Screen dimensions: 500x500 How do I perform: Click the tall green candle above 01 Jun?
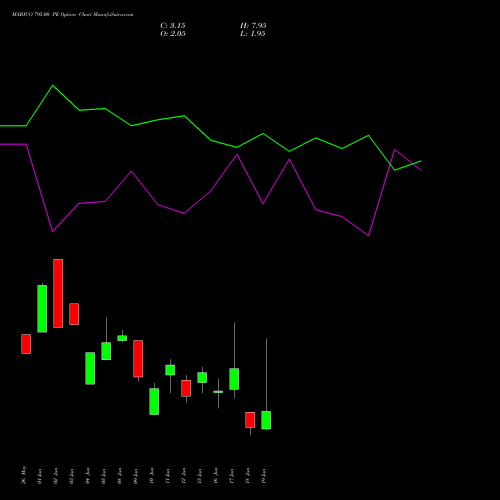click(x=42, y=309)
